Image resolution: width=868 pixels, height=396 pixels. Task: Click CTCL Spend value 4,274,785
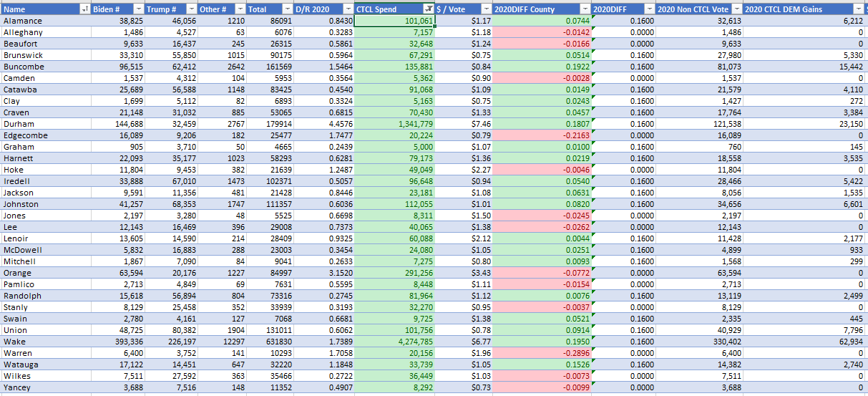click(415, 342)
